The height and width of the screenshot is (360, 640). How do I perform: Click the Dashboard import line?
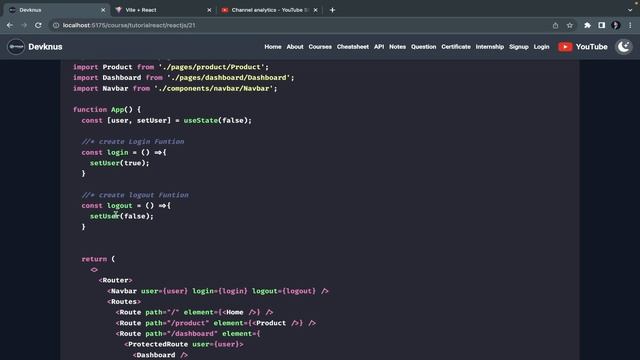click(184, 78)
